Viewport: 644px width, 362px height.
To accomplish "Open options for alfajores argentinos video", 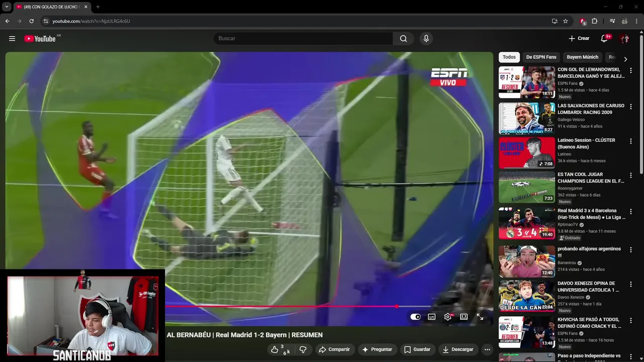I will click(x=631, y=250).
